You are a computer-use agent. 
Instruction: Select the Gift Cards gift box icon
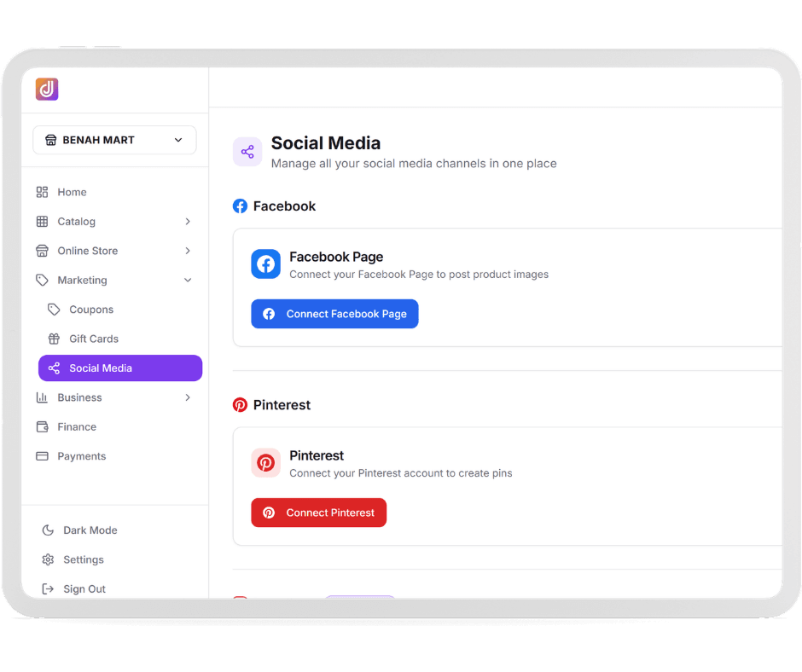[53, 339]
